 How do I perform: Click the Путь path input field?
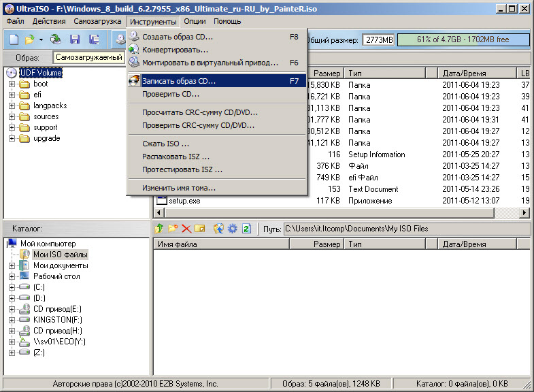click(407, 229)
